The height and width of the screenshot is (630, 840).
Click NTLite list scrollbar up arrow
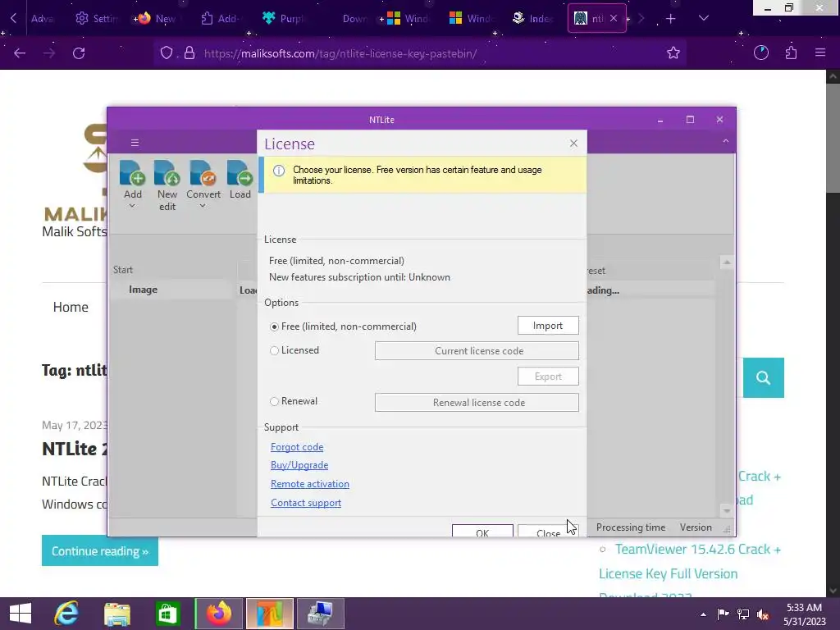point(727,262)
